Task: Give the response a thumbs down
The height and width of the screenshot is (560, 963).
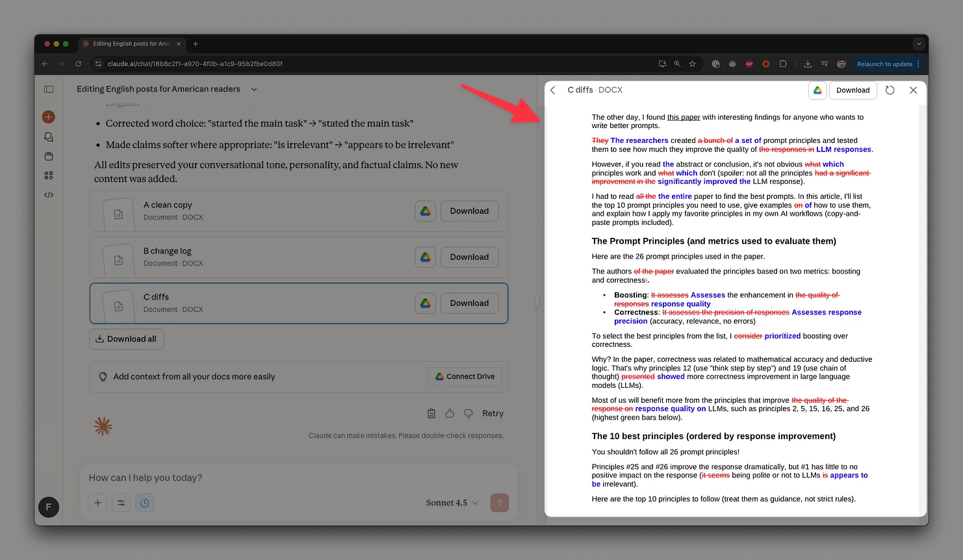Action: [x=469, y=413]
